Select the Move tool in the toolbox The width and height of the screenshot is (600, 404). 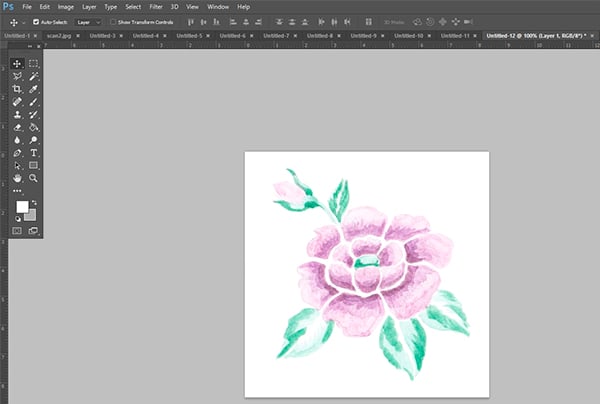click(17, 64)
